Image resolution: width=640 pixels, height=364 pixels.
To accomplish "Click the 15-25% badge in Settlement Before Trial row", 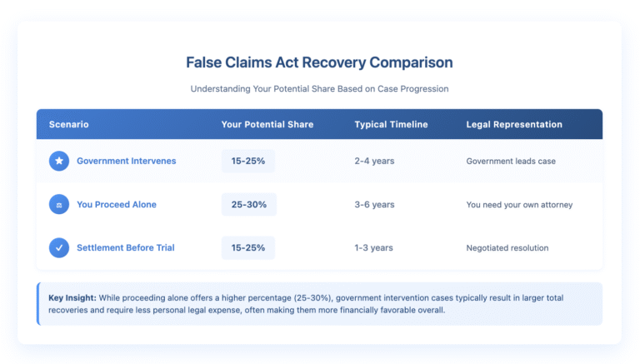I will pos(248,247).
